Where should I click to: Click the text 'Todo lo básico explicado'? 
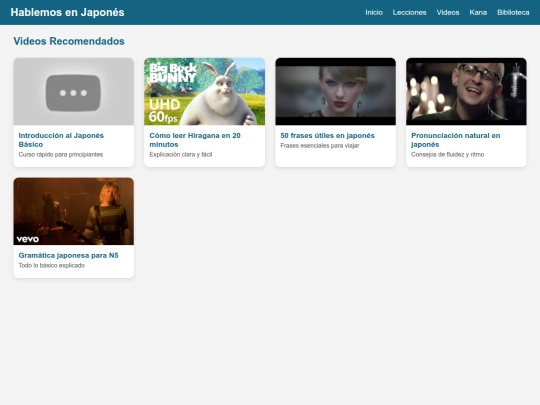pyautogui.click(x=52, y=266)
